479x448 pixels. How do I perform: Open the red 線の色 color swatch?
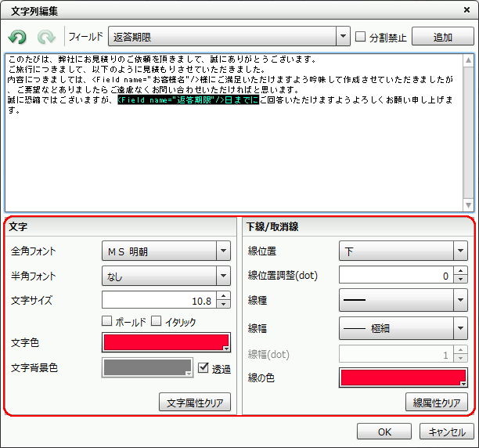(403, 378)
